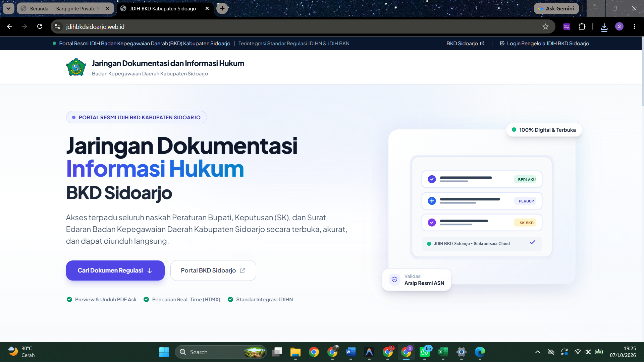Click the Sidoarjo regency emblem logo
The height and width of the screenshot is (362, 644).
(x=76, y=67)
